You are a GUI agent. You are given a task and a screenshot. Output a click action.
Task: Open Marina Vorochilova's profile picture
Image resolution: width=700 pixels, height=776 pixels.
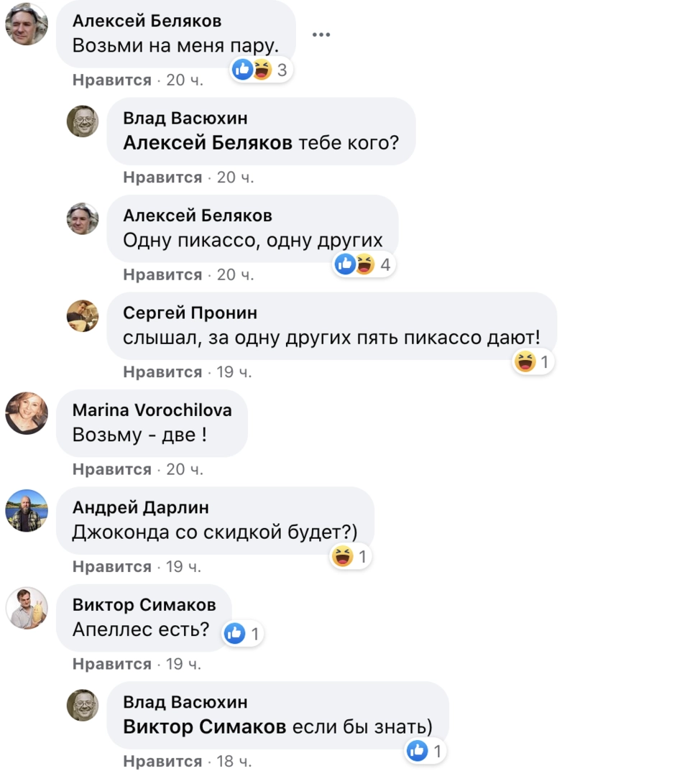(x=27, y=413)
